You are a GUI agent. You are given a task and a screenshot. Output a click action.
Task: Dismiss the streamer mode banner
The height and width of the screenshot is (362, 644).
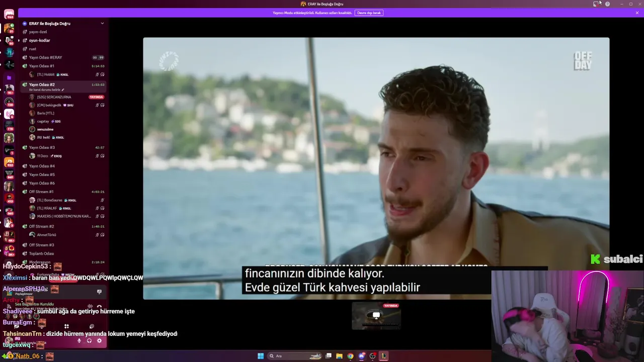click(637, 13)
